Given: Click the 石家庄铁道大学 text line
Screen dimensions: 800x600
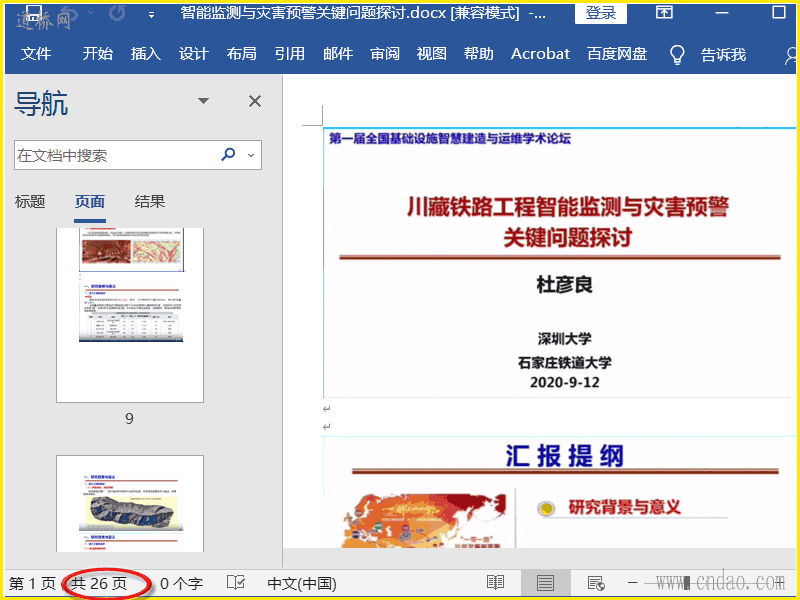Looking at the screenshot, I should click(x=564, y=363).
